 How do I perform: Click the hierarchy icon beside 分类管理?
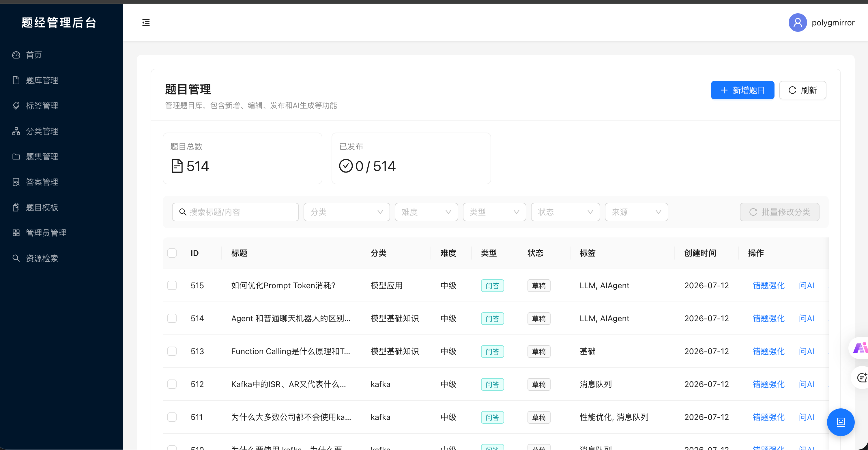pos(16,131)
